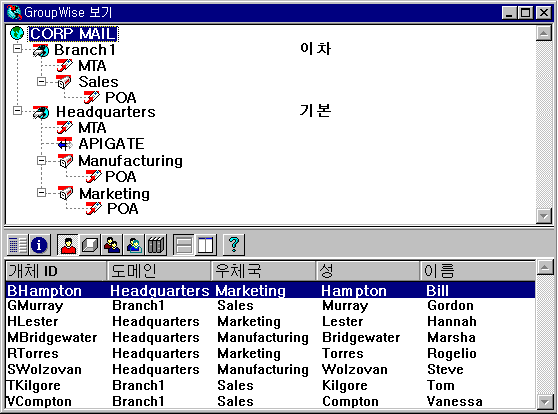Image resolution: width=558 pixels, height=414 pixels.
Task: Show libraries with the books icon
Action: tap(156, 245)
